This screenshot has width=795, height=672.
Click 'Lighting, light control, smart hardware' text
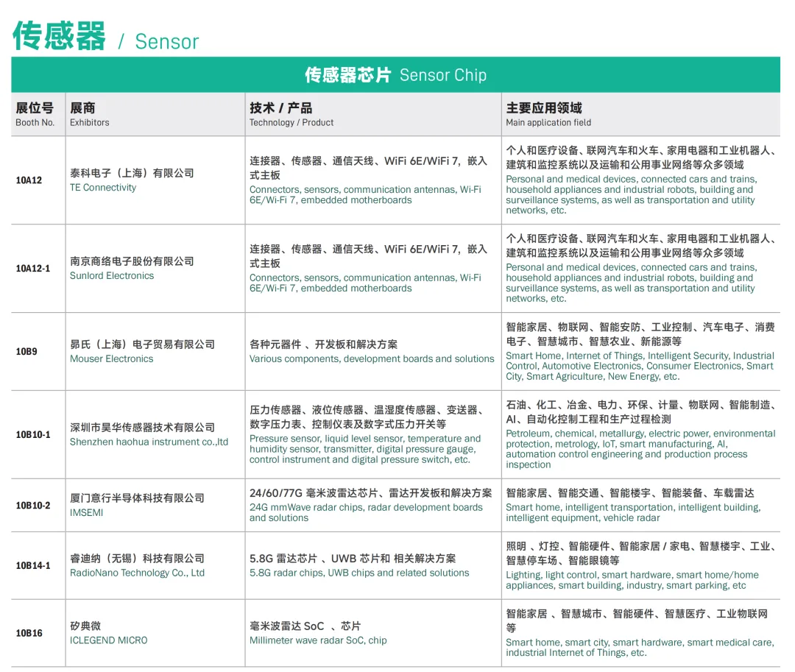click(x=632, y=580)
